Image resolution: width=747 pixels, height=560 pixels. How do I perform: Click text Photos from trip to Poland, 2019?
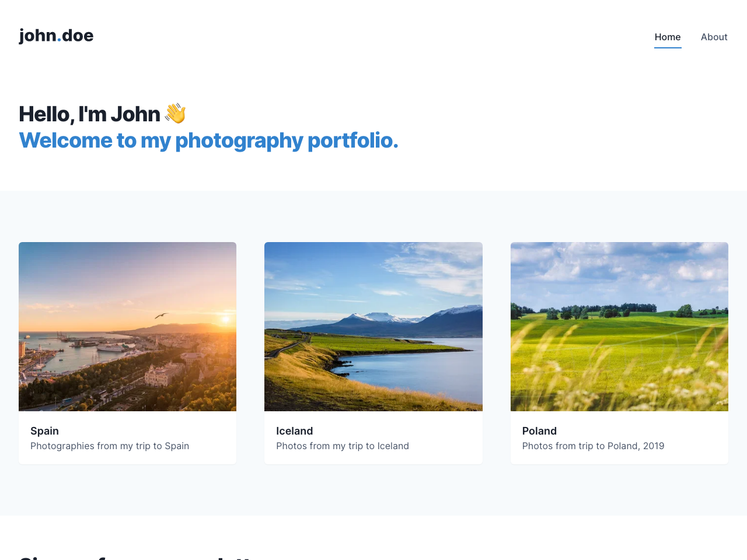(593, 445)
